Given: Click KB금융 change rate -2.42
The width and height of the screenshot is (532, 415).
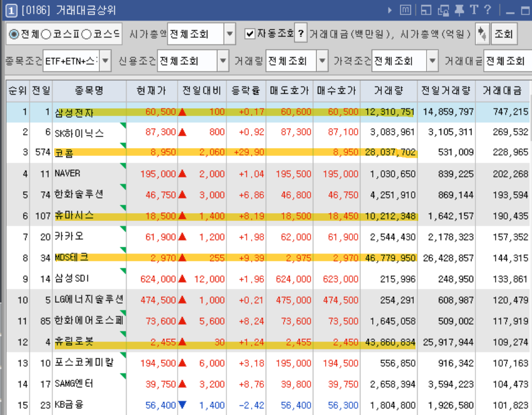Looking at the screenshot, I should click(251, 405).
